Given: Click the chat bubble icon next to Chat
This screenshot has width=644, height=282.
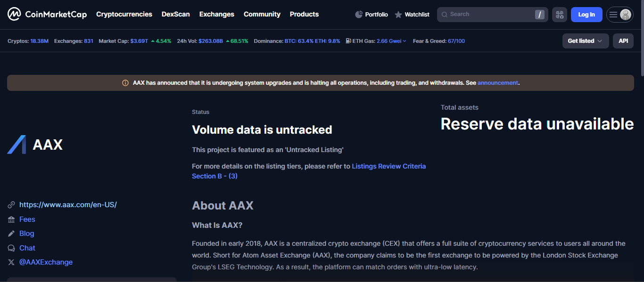Looking at the screenshot, I should click(11, 248).
